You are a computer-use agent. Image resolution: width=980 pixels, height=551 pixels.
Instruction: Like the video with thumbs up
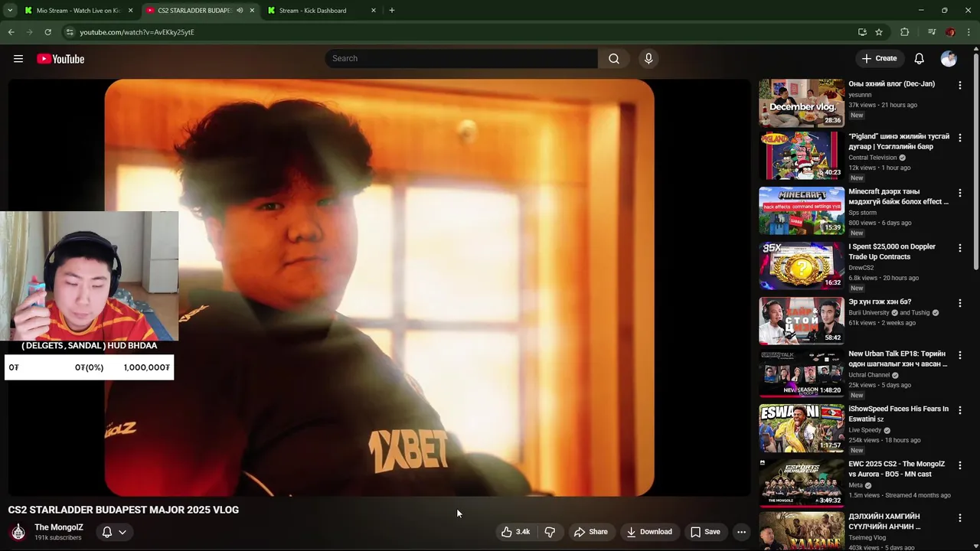pyautogui.click(x=515, y=532)
